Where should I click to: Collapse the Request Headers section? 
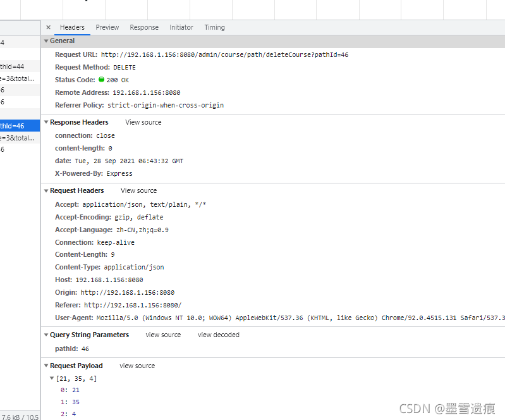(x=46, y=191)
